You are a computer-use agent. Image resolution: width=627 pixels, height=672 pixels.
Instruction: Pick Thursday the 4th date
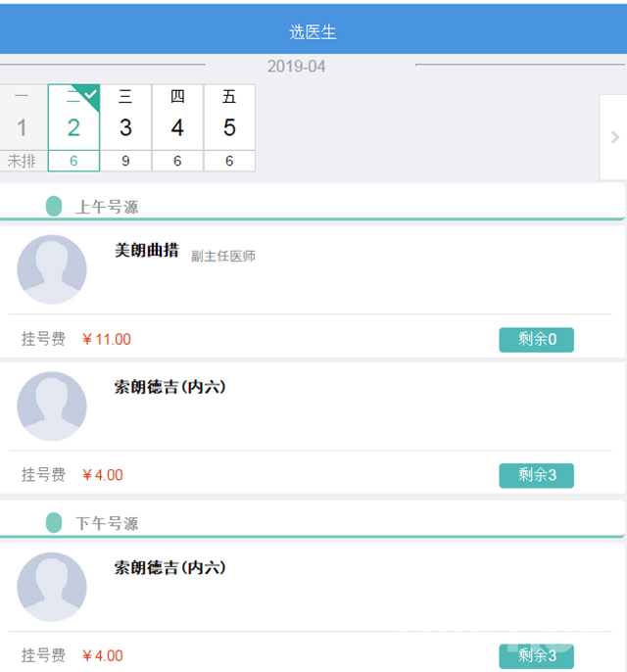(x=177, y=127)
